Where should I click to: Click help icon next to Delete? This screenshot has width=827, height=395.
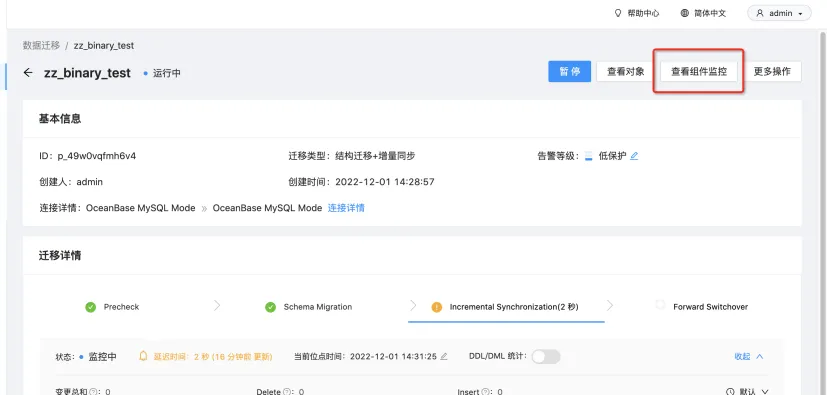[287, 392]
